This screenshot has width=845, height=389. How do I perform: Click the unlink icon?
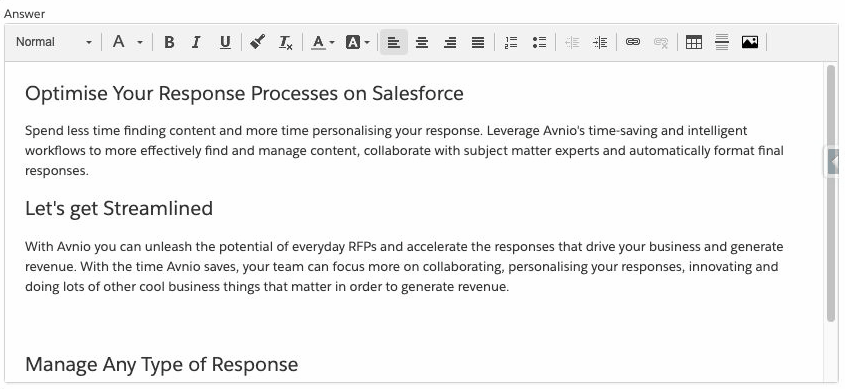(661, 42)
